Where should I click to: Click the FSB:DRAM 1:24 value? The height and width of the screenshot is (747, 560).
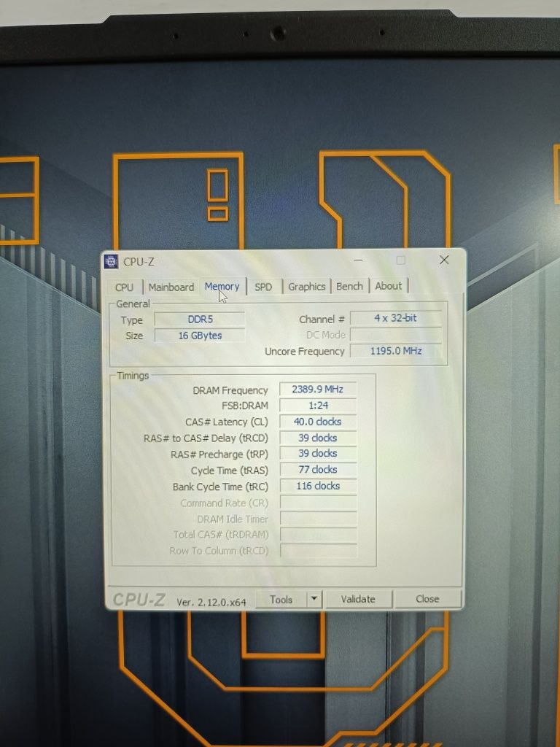tap(318, 406)
